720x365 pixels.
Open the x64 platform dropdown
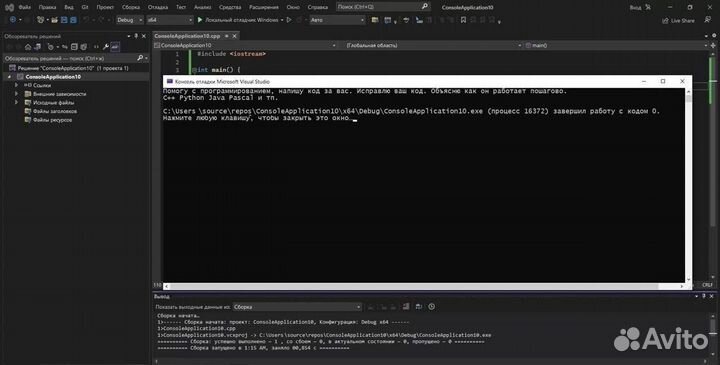(x=169, y=20)
